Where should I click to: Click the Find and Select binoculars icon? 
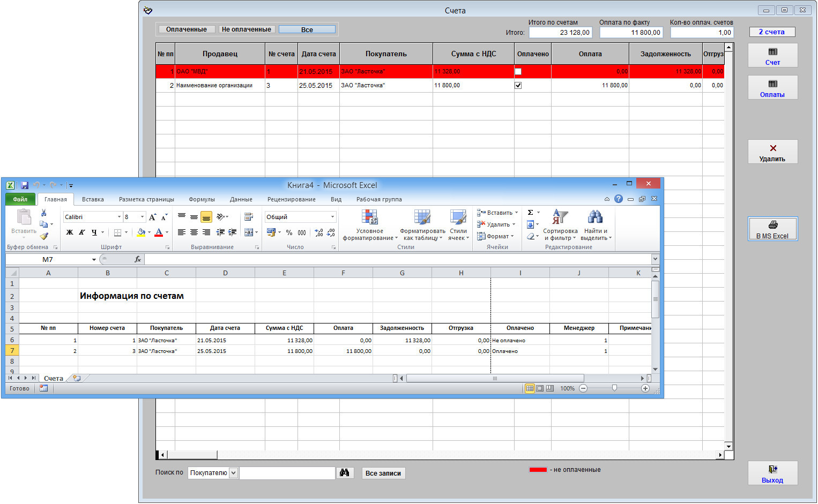click(x=594, y=217)
